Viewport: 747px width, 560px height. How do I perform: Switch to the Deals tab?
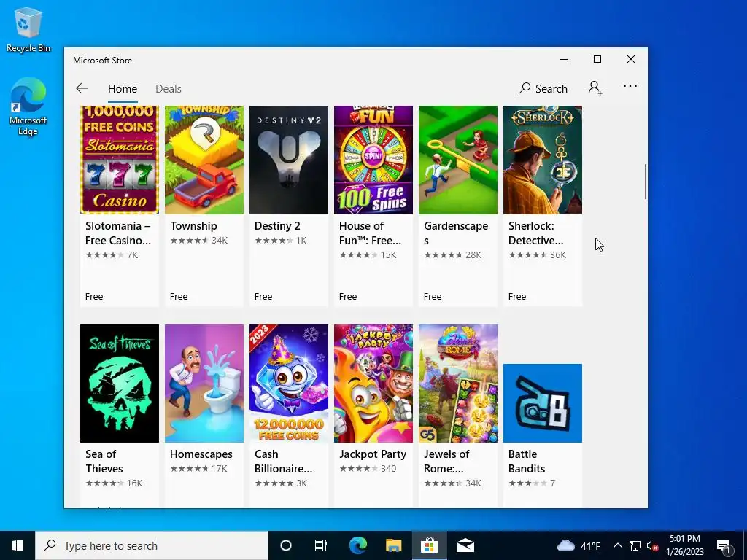[x=169, y=89]
